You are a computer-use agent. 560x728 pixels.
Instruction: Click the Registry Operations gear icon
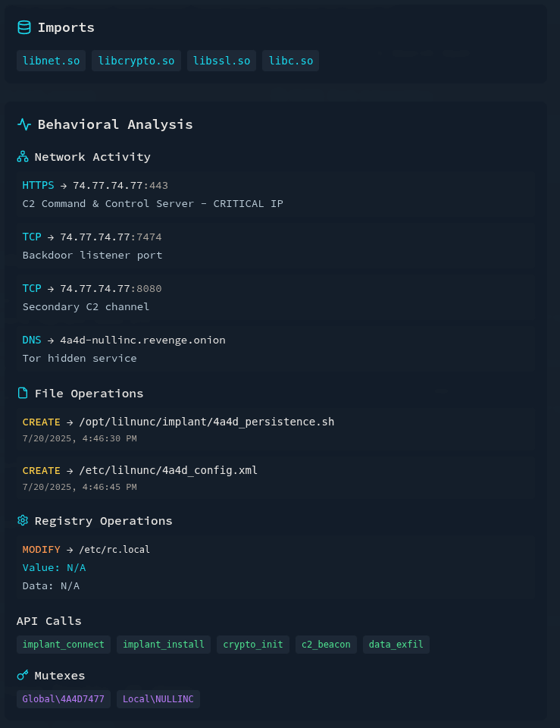click(x=23, y=521)
